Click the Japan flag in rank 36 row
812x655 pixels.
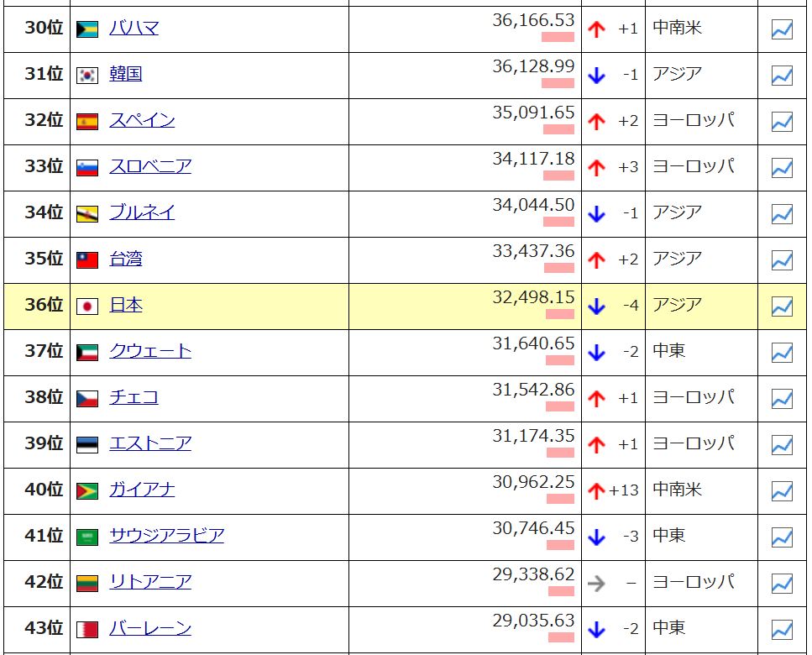(87, 307)
